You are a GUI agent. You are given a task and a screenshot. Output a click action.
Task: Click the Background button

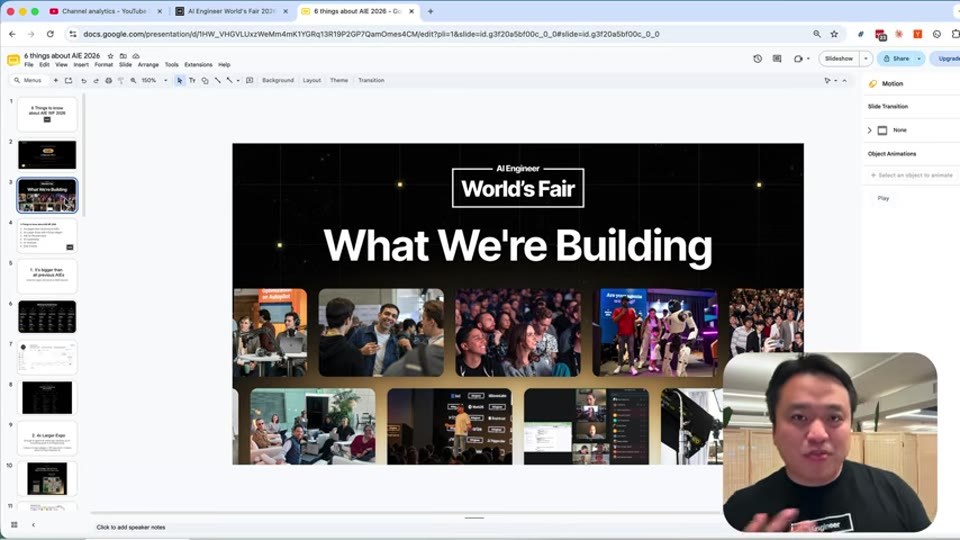tap(278, 80)
